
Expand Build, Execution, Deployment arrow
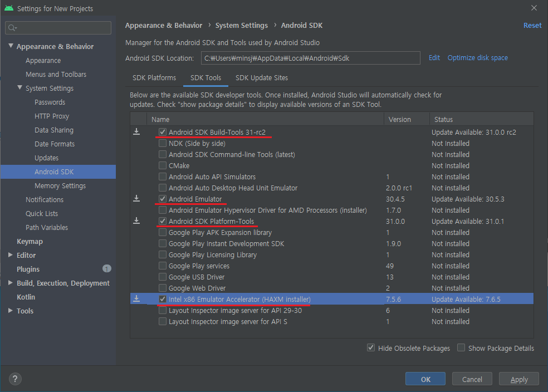[x=11, y=283]
